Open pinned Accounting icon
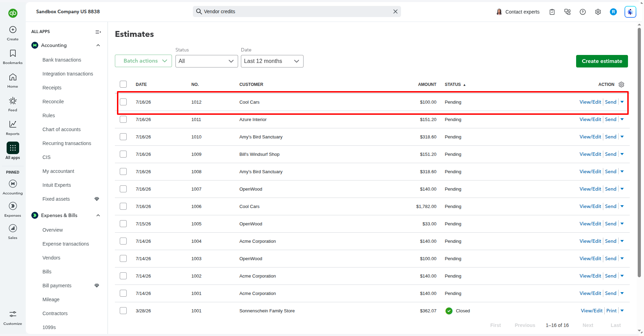Viewport: 644px width, 336px height. click(x=13, y=184)
